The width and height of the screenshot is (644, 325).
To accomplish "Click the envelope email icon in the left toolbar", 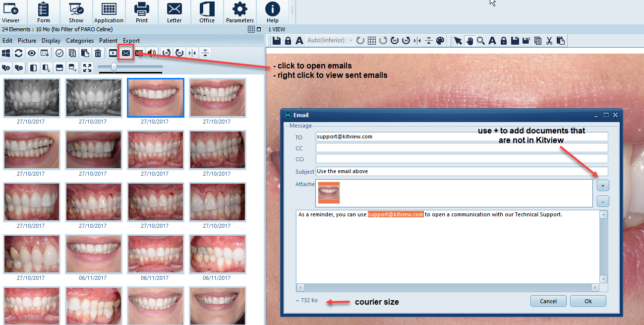I will click(126, 53).
